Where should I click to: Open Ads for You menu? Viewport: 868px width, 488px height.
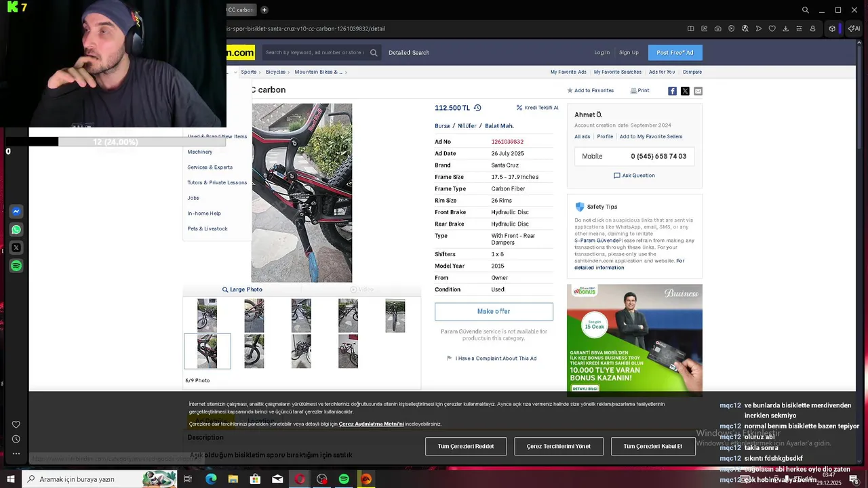[662, 72]
